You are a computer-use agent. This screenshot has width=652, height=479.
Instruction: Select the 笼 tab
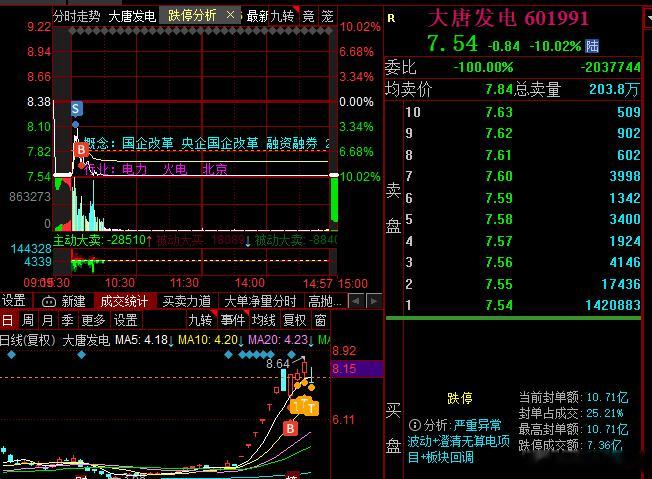coord(327,16)
